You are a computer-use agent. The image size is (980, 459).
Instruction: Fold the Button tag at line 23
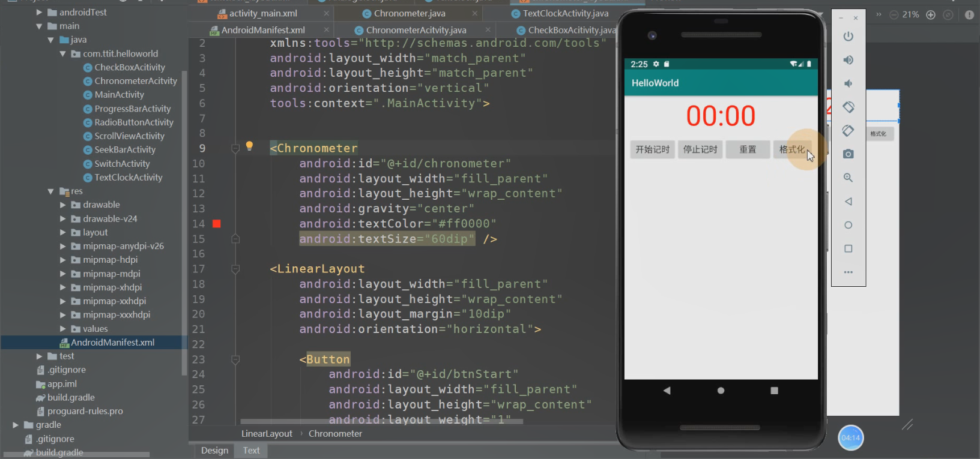(235, 360)
